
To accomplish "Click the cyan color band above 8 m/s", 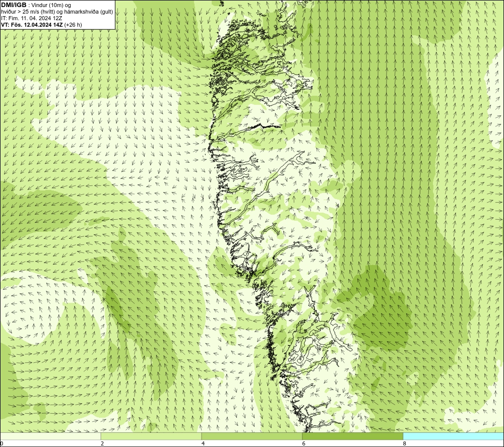I will click(453, 436).
